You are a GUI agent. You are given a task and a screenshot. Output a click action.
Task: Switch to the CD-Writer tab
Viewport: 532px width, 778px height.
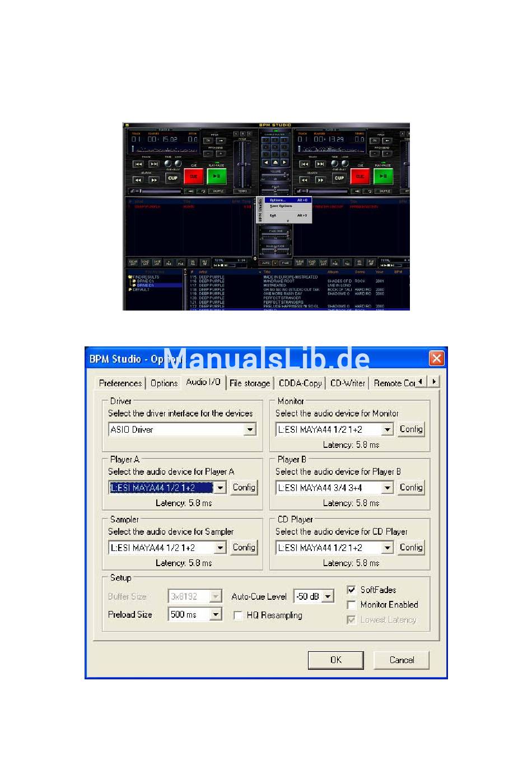(347, 383)
